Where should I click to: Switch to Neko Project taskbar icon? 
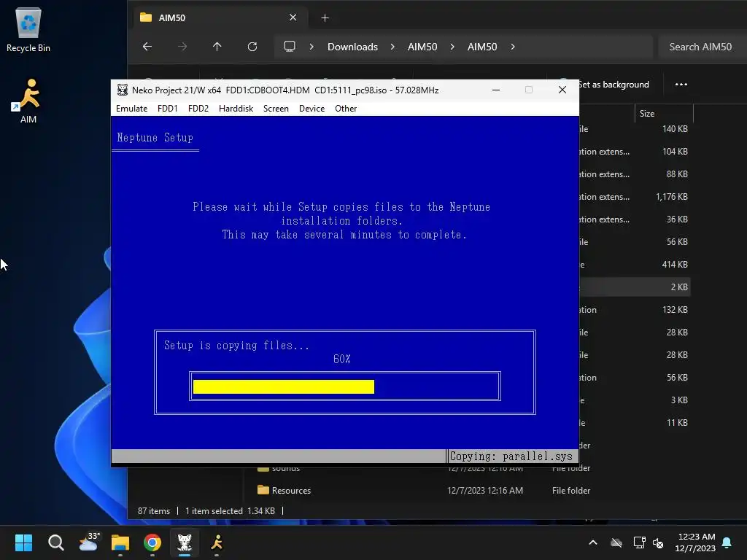185,542
